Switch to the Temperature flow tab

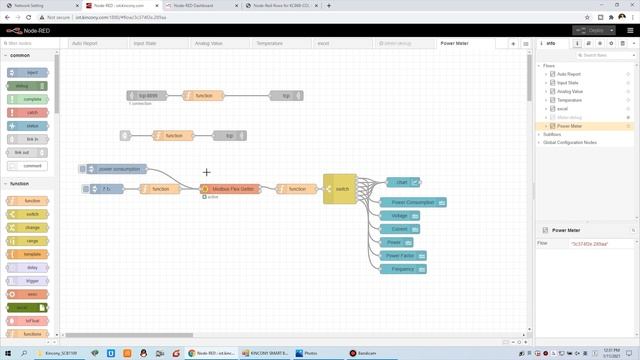tap(281, 43)
